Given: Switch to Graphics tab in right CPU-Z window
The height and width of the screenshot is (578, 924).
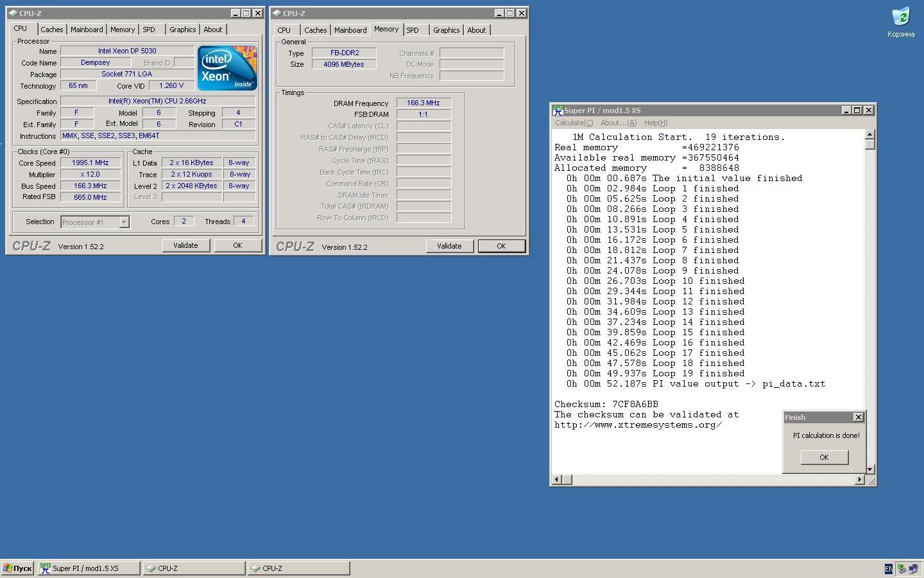Looking at the screenshot, I should coord(447,30).
